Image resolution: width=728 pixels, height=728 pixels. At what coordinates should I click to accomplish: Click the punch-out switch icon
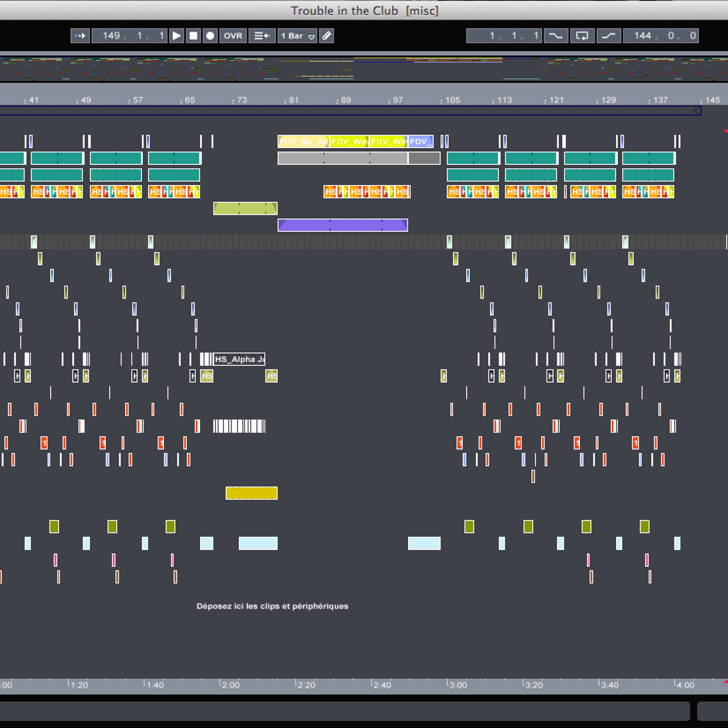(x=609, y=36)
